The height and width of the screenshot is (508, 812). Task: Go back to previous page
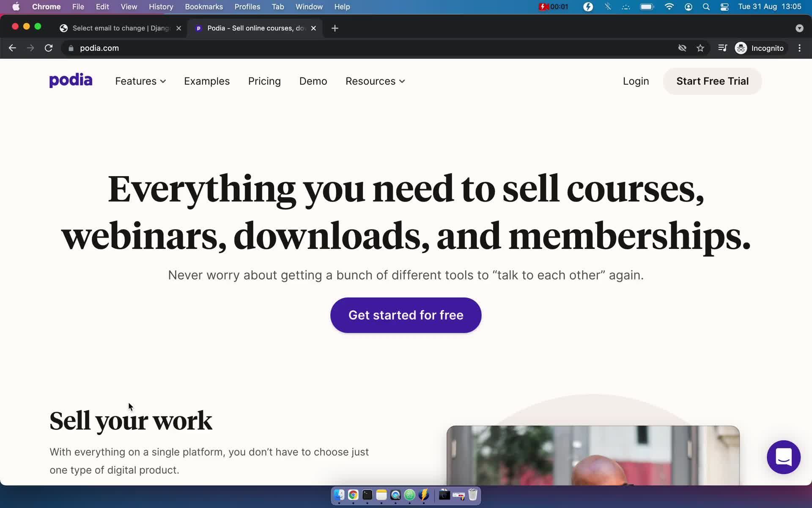click(12, 48)
